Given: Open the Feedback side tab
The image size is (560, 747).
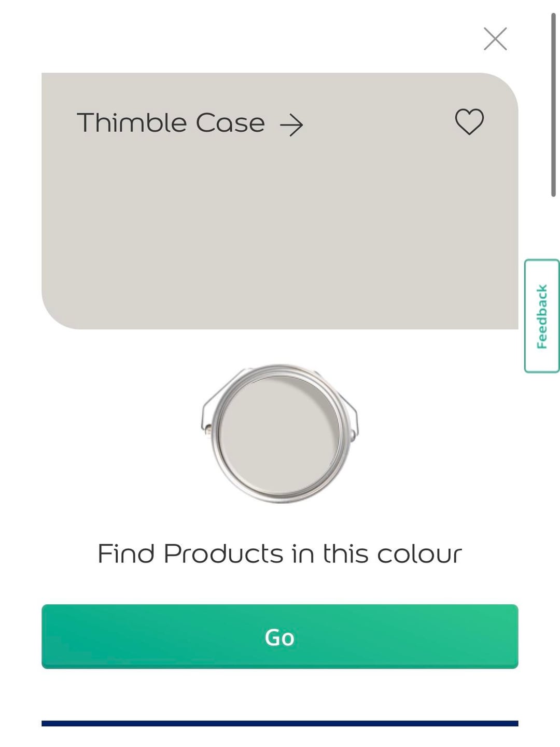Looking at the screenshot, I should [x=542, y=316].
